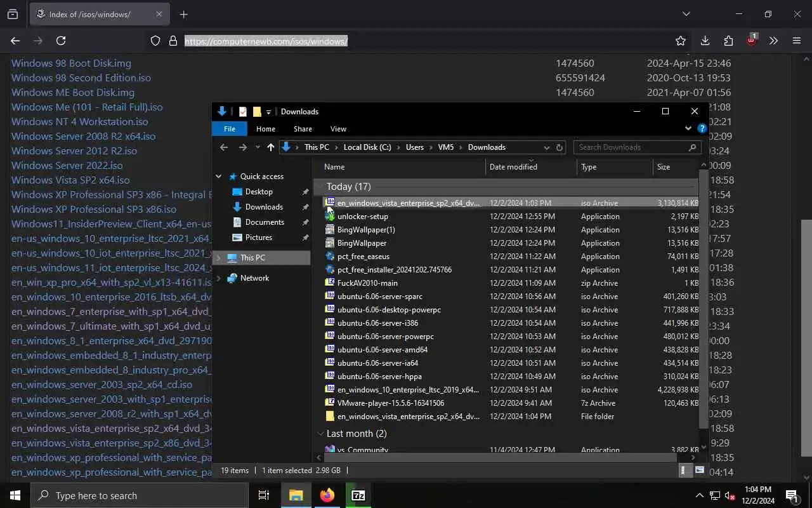Open Explorer recent locations dropdown

point(257,147)
